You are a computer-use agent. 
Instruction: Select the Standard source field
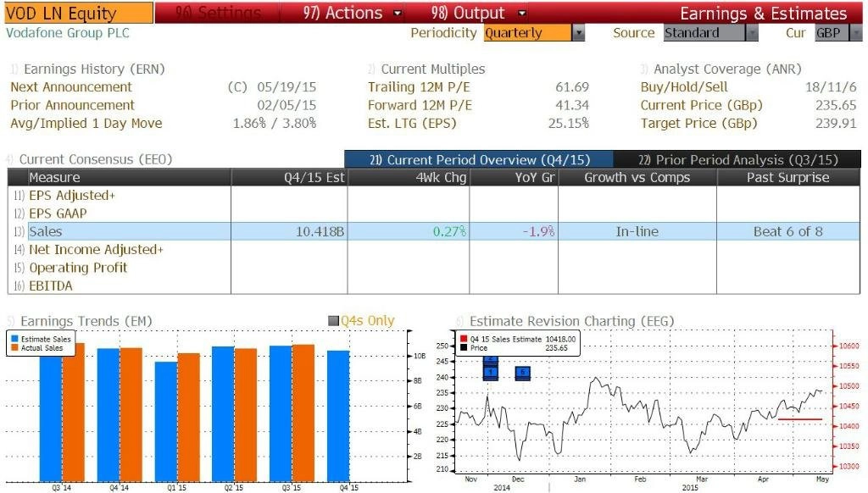[x=704, y=33]
